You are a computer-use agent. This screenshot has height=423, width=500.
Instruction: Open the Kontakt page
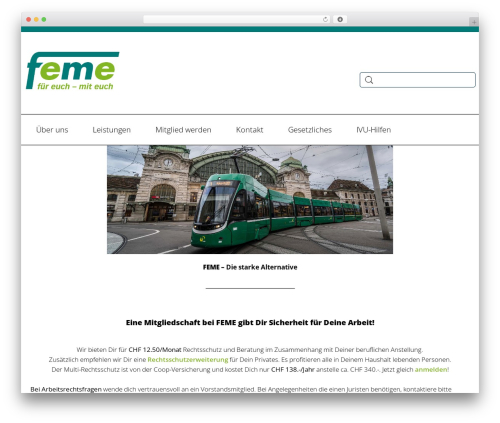point(249,130)
